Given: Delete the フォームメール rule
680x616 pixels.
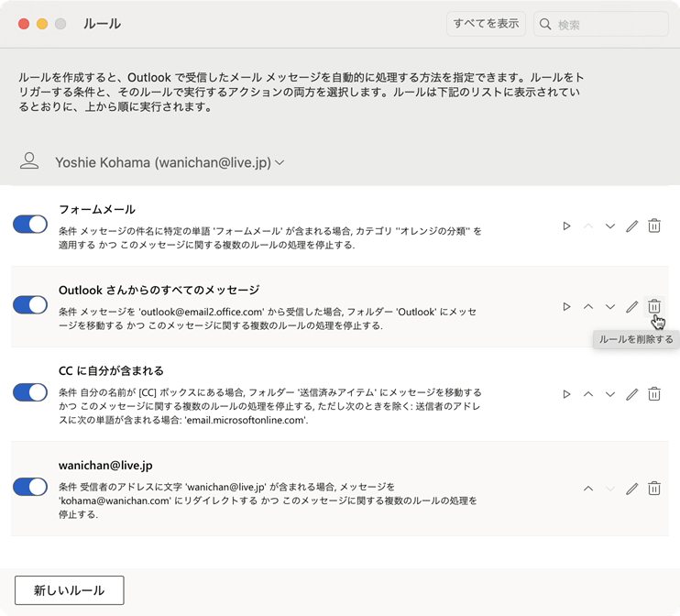Looking at the screenshot, I should click(x=654, y=225).
